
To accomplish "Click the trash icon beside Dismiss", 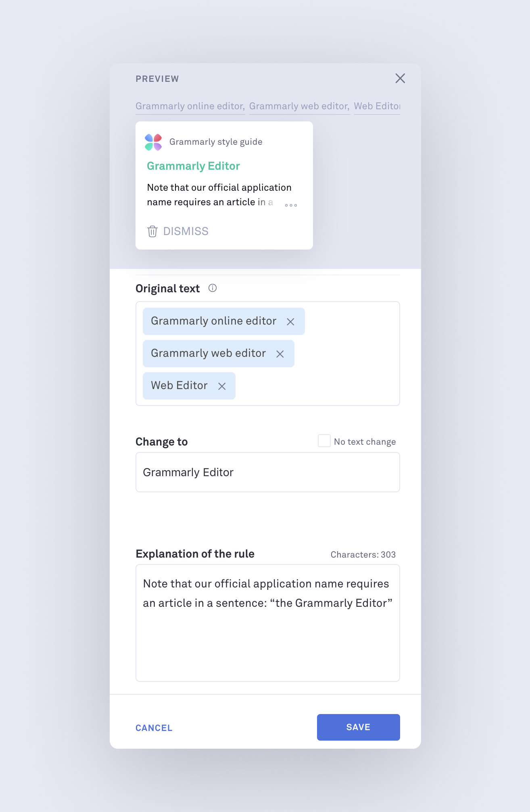I will pos(152,231).
